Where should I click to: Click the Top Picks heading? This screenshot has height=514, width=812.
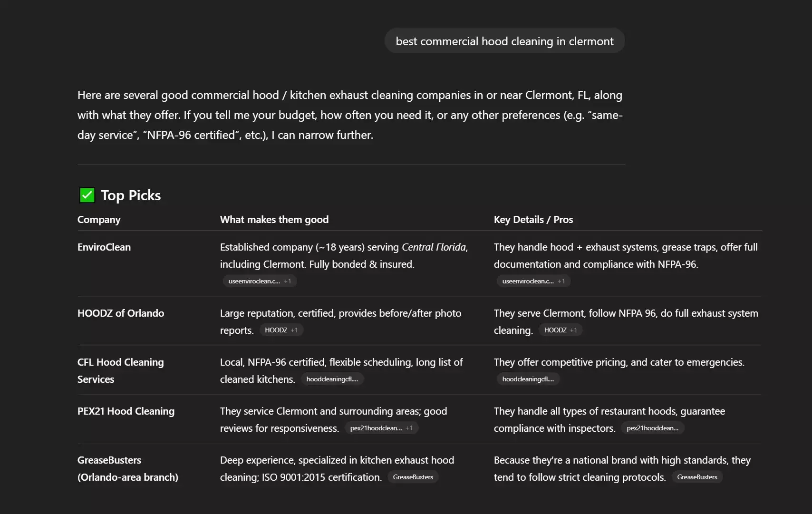pos(131,195)
